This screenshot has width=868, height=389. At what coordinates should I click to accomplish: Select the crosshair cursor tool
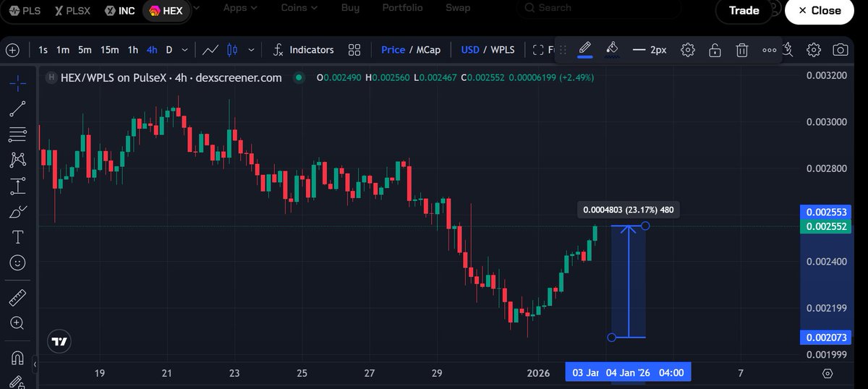click(18, 83)
